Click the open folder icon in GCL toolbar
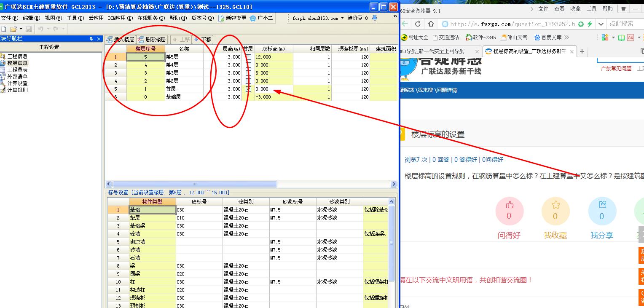 (13, 29)
